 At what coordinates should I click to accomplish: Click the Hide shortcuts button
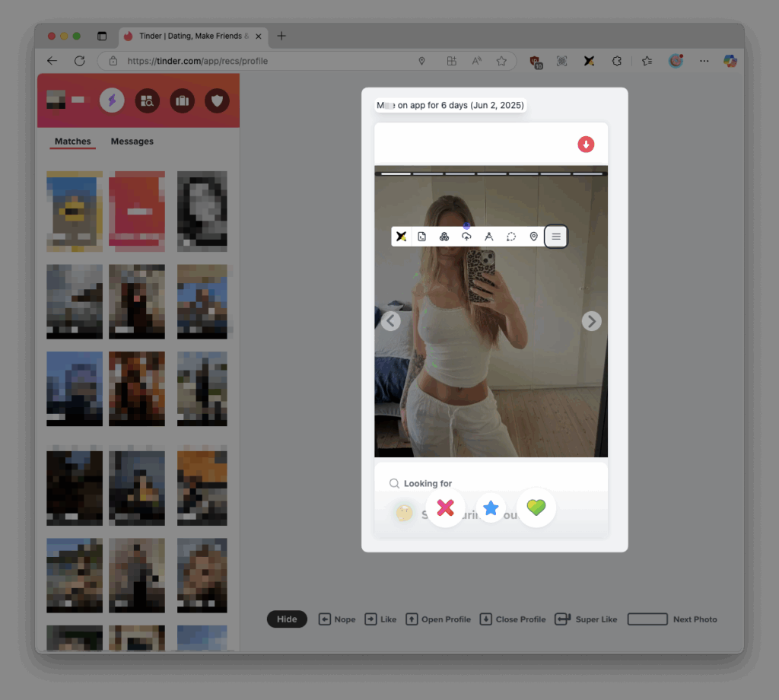(287, 619)
